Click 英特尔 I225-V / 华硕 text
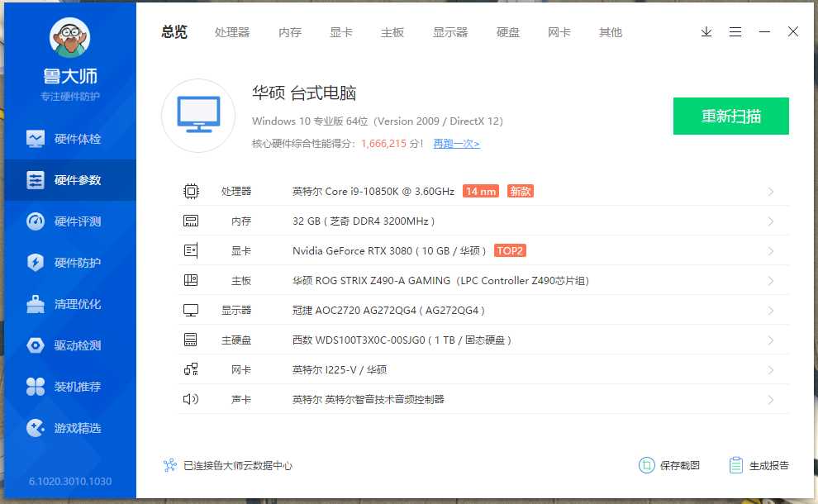Image resolution: width=818 pixels, height=504 pixels. pyautogui.click(x=340, y=370)
